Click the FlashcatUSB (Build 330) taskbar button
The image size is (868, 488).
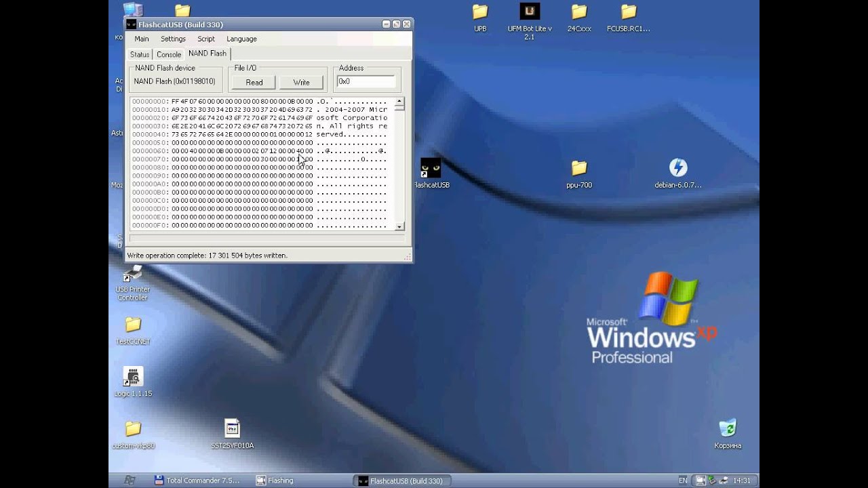coord(403,481)
